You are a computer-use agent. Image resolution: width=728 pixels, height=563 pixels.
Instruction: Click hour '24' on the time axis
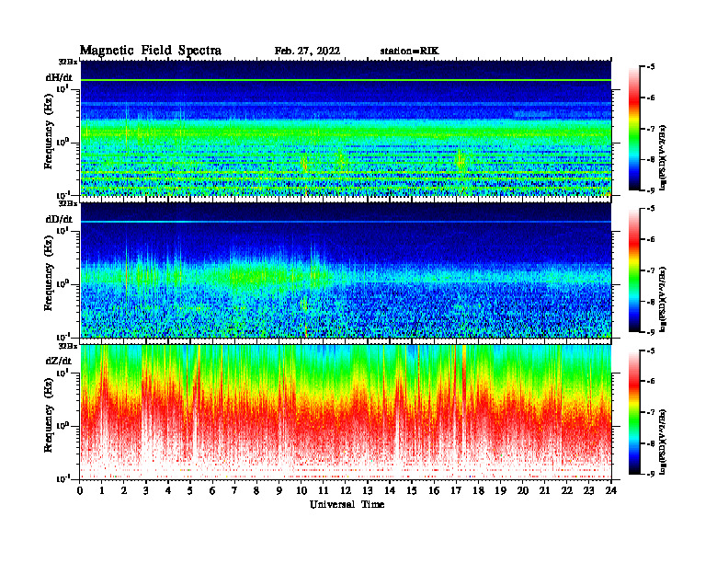[611, 490]
